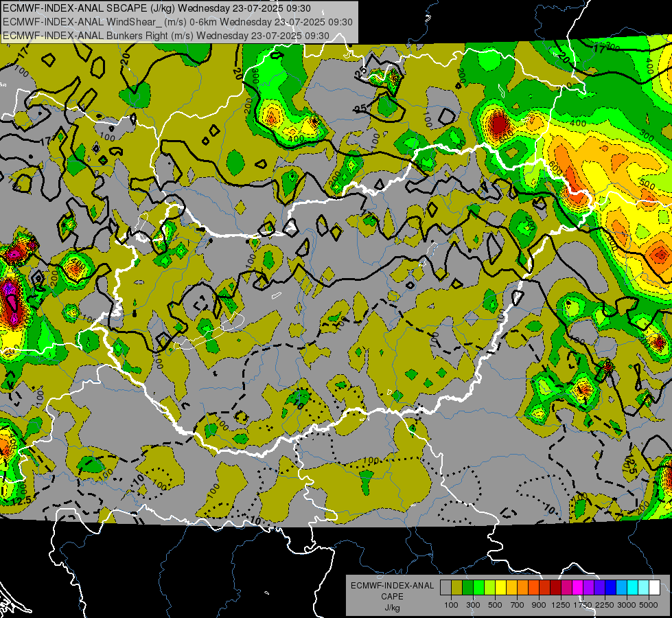Image resolution: width=672 pixels, height=618 pixels.
Task: Pick the red-orange legend swatch after 700
Action: pyautogui.click(x=533, y=588)
